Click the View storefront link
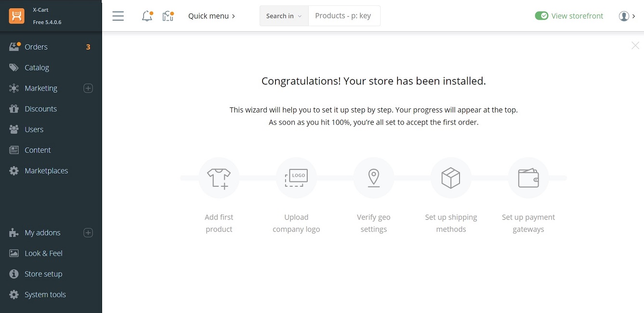The height and width of the screenshot is (313, 644). coord(577,16)
